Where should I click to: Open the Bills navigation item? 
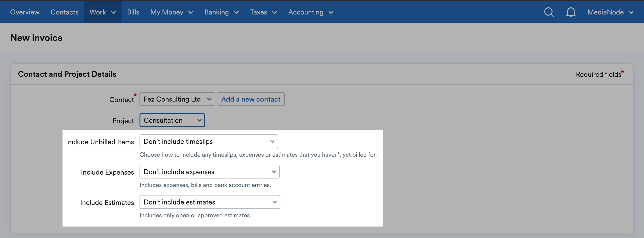point(133,12)
